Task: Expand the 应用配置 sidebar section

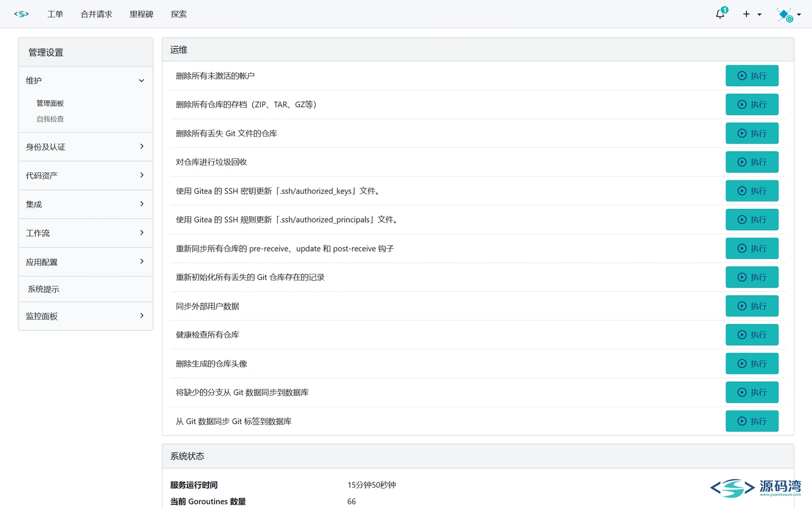Action: point(85,262)
